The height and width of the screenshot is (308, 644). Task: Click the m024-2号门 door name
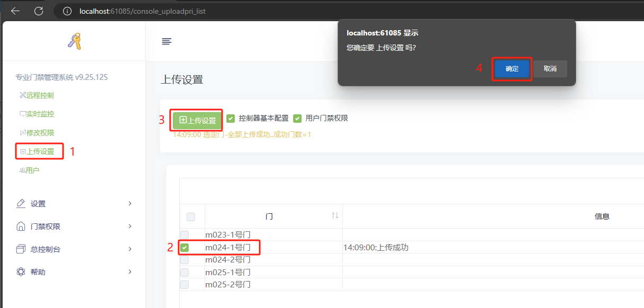point(228,260)
